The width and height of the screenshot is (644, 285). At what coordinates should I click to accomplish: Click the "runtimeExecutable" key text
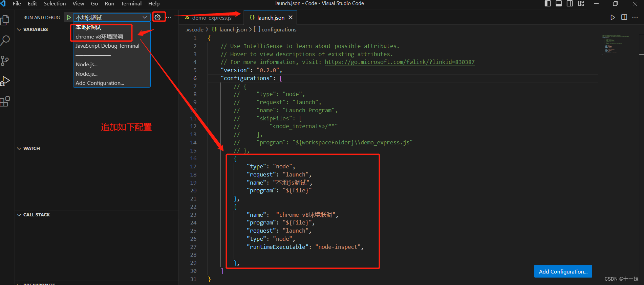(x=278, y=247)
